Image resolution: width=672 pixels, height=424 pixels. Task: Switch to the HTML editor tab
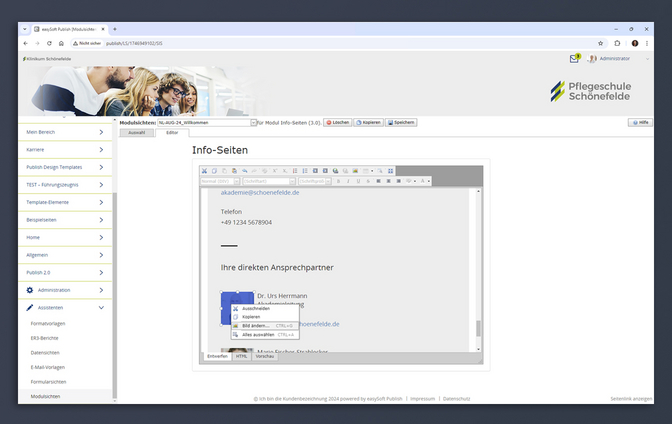coord(242,356)
